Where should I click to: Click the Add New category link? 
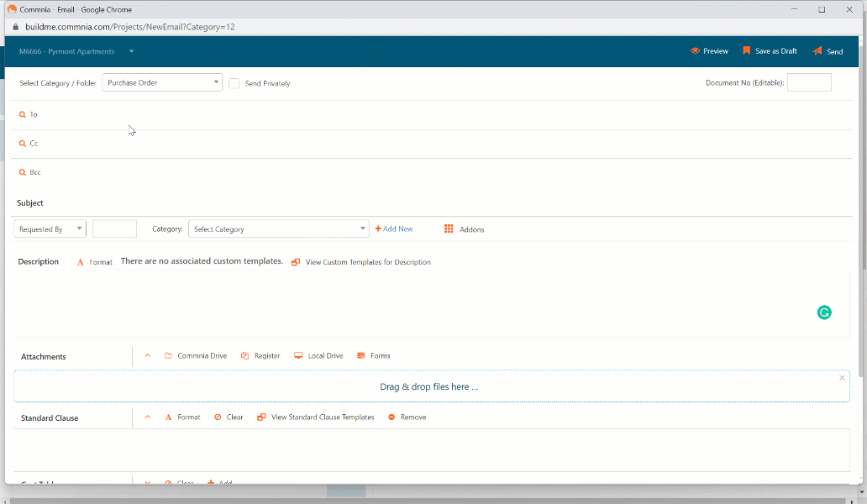pyautogui.click(x=397, y=228)
